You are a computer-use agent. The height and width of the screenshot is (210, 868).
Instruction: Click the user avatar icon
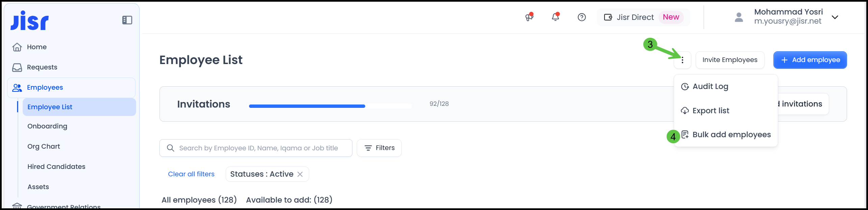[x=739, y=17]
